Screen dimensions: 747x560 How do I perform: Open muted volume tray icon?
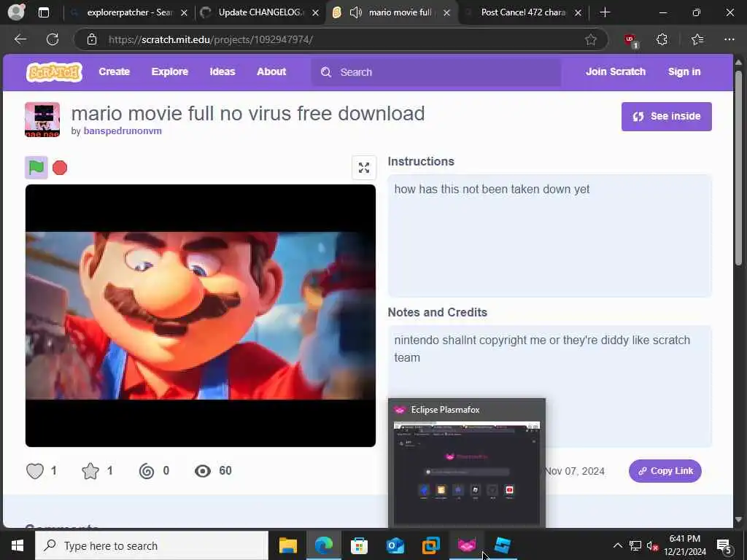click(x=652, y=545)
